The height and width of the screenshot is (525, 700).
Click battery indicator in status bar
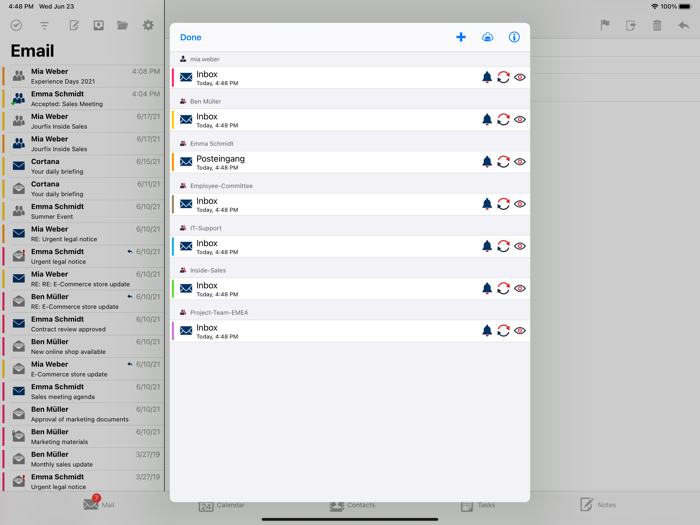(685, 6)
